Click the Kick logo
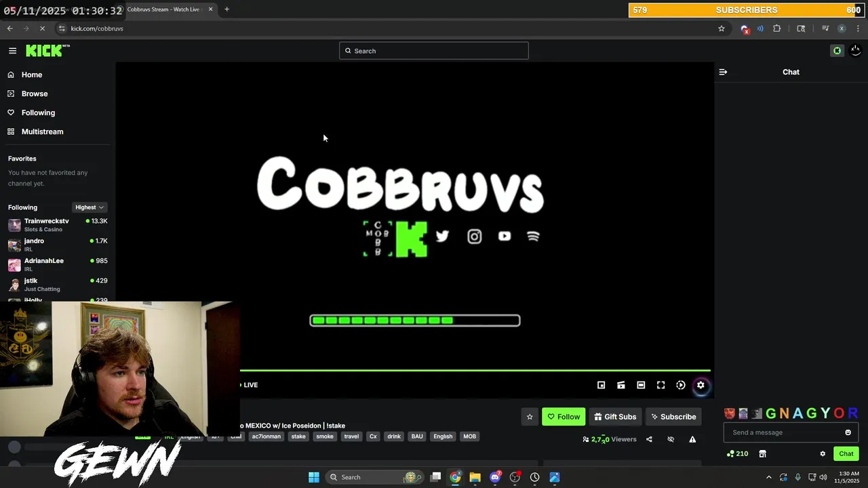This screenshot has height=488, width=868. click(x=47, y=50)
